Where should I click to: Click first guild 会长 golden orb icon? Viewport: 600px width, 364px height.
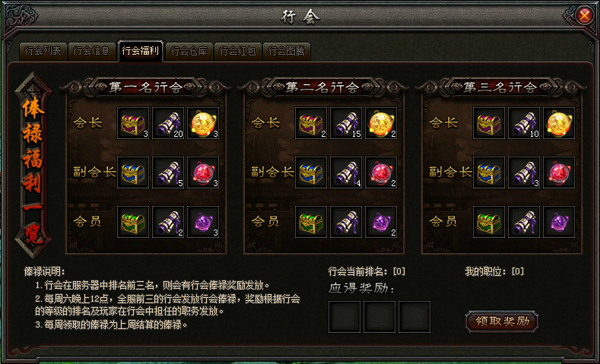203,123
